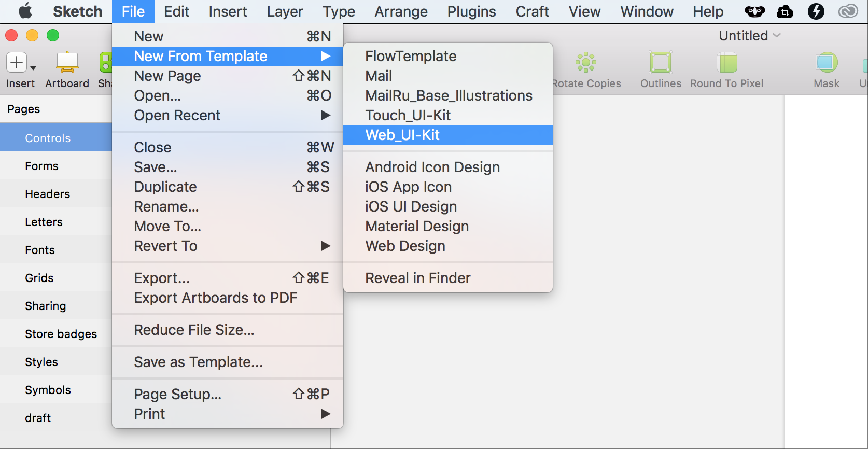Select the Artboard tool icon

67,63
